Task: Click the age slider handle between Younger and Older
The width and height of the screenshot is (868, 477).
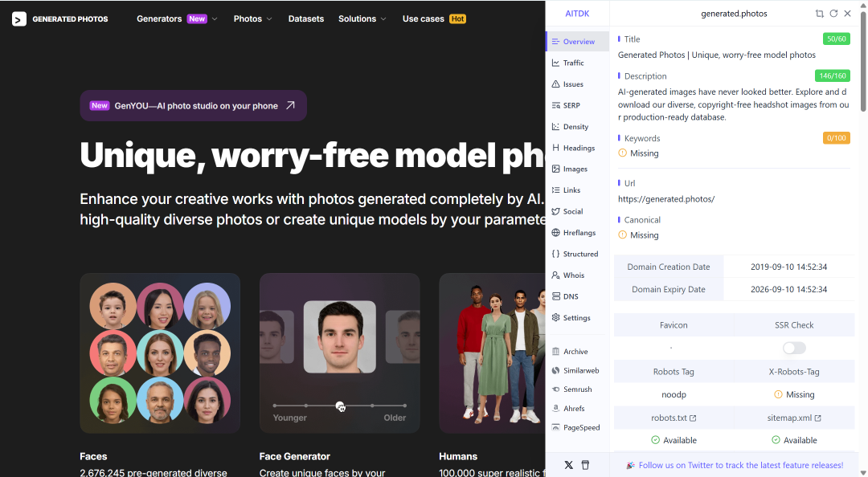Action: [340, 406]
